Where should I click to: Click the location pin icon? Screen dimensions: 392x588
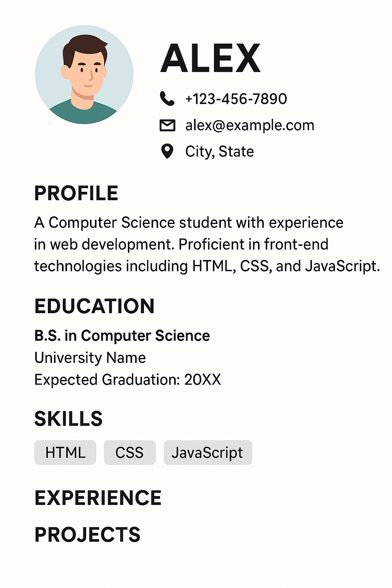tap(167, 151)
